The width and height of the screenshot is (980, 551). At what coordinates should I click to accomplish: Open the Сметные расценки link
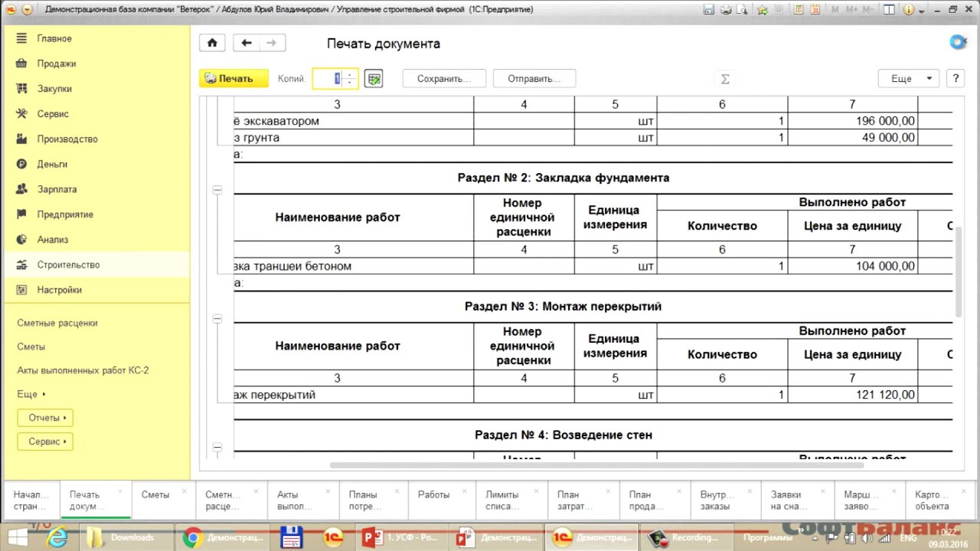57,323
